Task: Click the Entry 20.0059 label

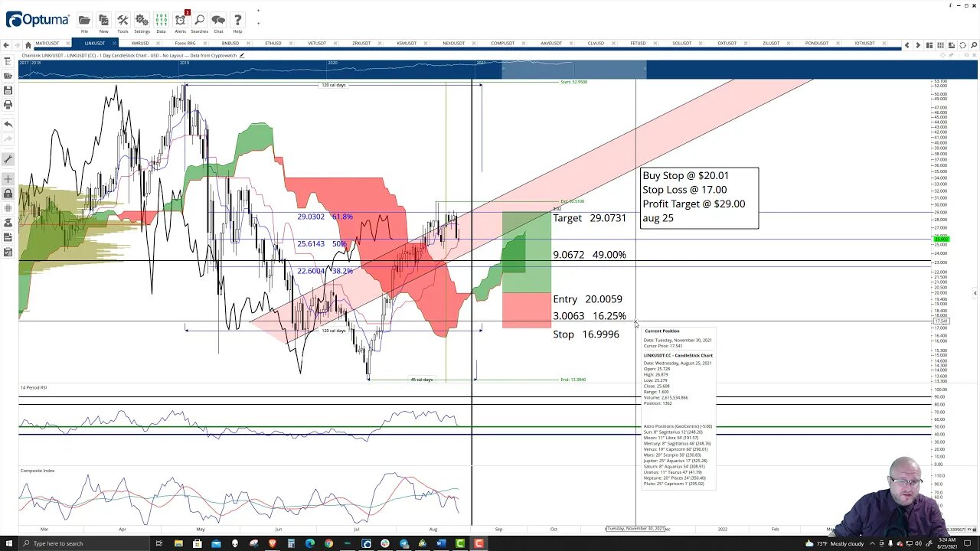Action: tap(587, 299)
